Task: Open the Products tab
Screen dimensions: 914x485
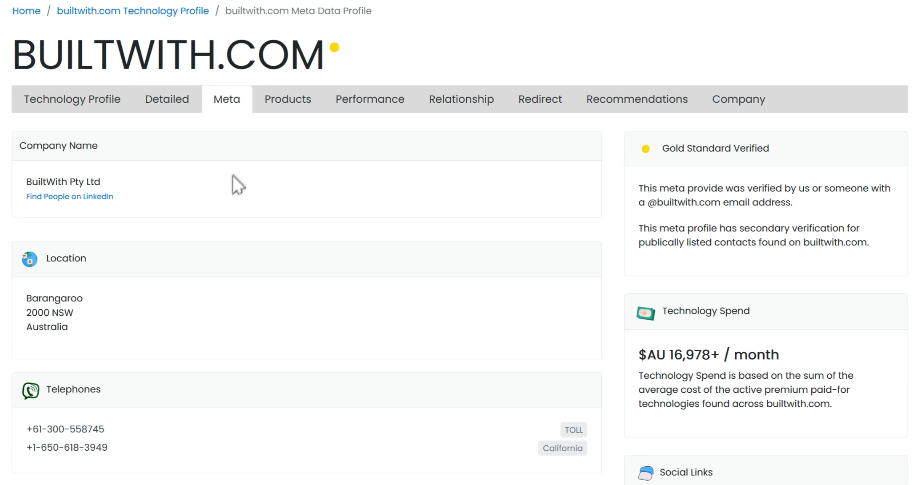Action: point(288,99)
